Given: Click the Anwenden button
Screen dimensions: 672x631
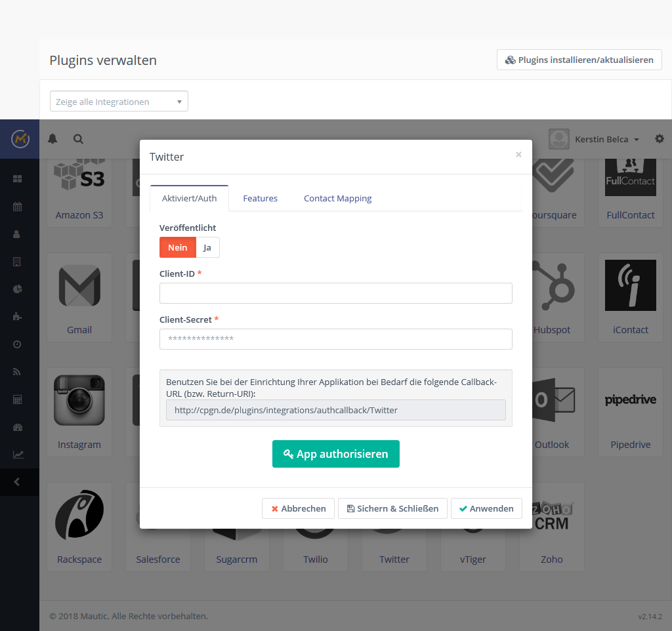Looking at the screenshot, I should [486, 508].
